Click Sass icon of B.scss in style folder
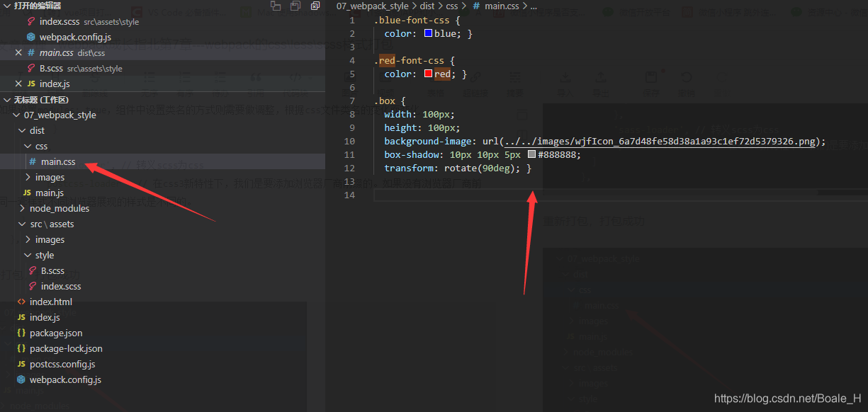 click(33, 270)
